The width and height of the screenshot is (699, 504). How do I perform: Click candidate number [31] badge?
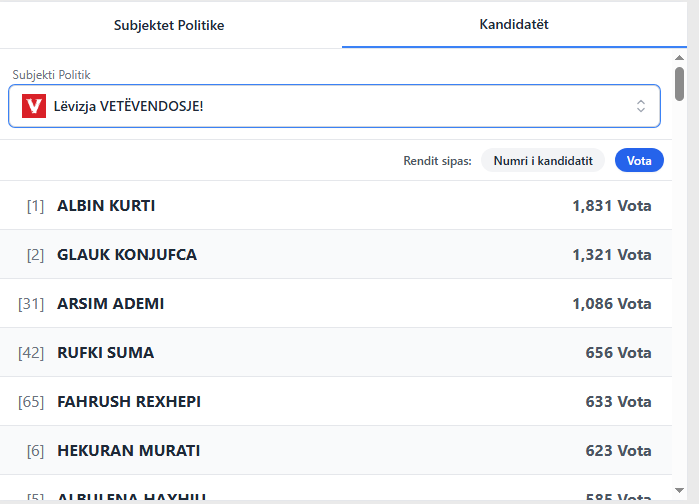tap(31, 303)
